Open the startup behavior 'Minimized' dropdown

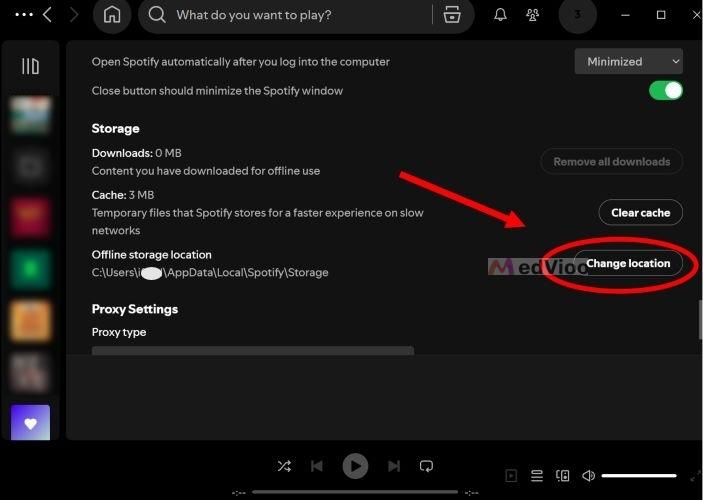tap(629, 61)
